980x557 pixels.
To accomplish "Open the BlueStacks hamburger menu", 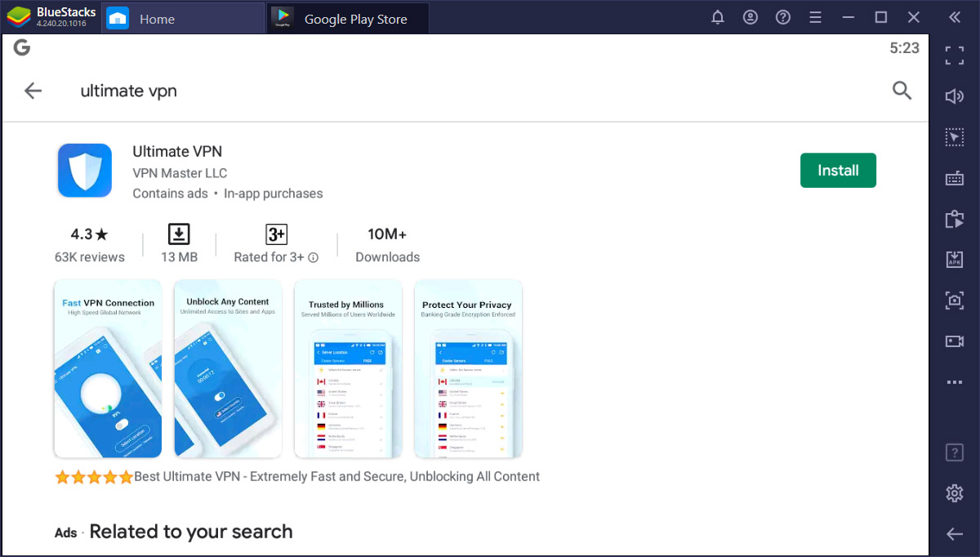I will coord(815,18).
